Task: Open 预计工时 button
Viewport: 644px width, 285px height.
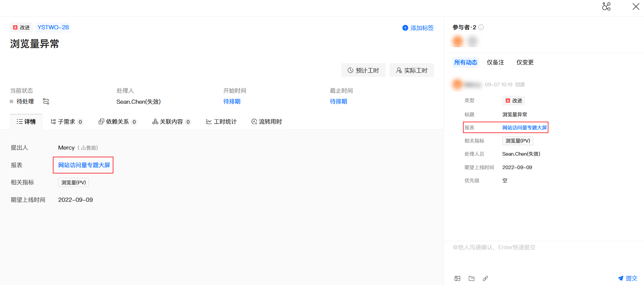Action: coord(363,70)
